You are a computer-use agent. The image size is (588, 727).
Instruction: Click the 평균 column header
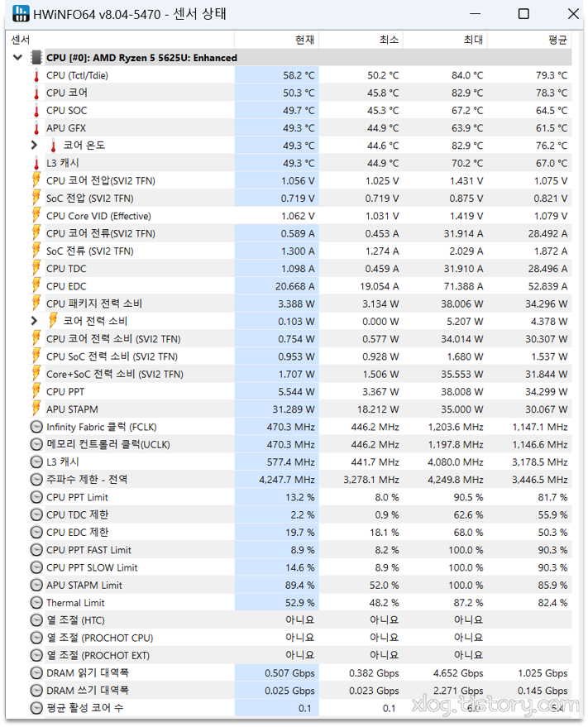[x=529, y=40]
